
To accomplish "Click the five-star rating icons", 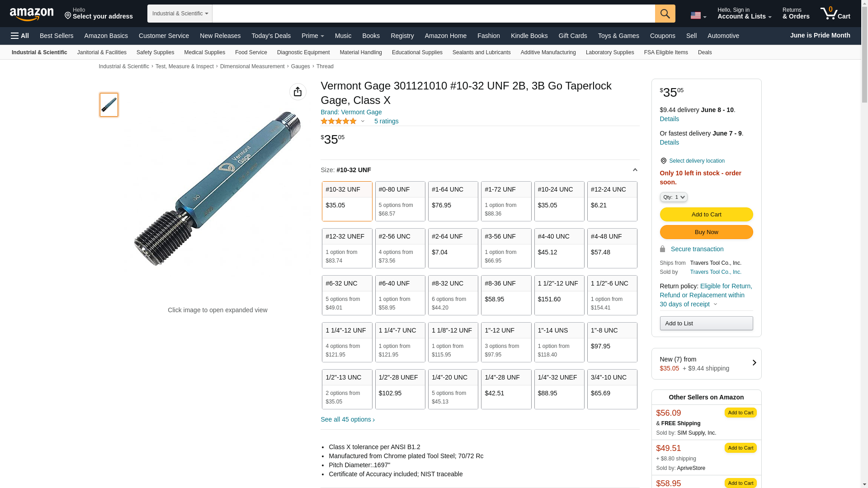I will (x=339, y=121).
